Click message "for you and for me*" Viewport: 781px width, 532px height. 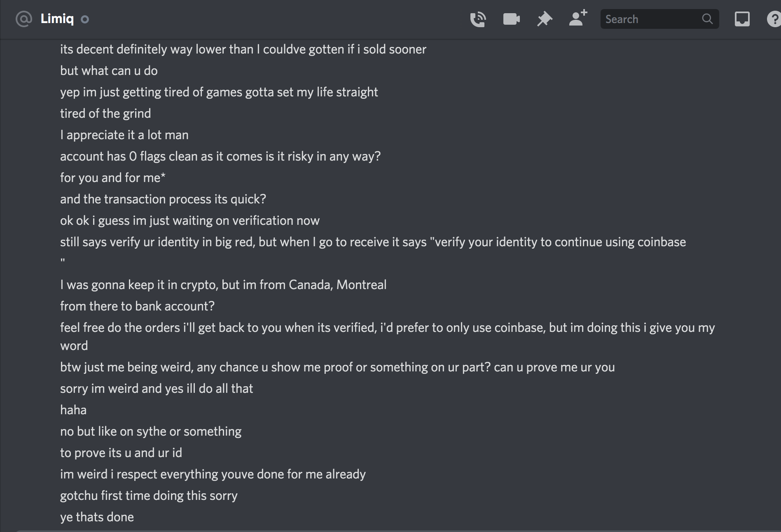point(113,177)
